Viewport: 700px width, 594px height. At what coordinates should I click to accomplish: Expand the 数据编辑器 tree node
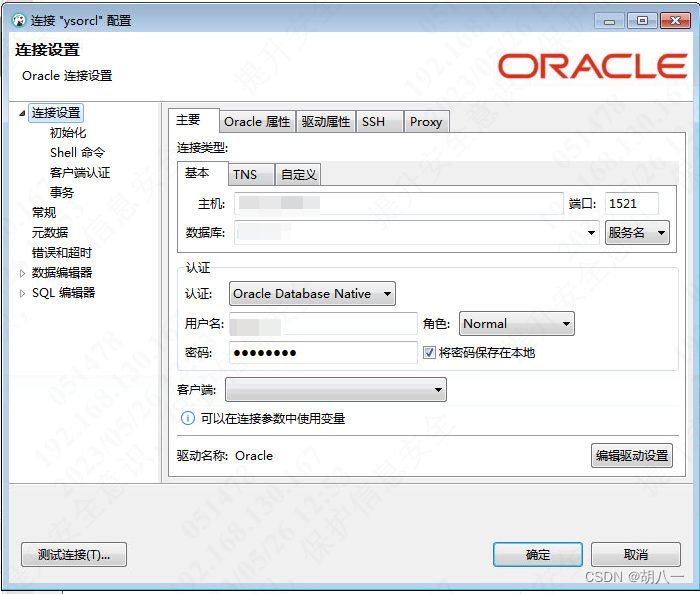(x=22, y=273)
